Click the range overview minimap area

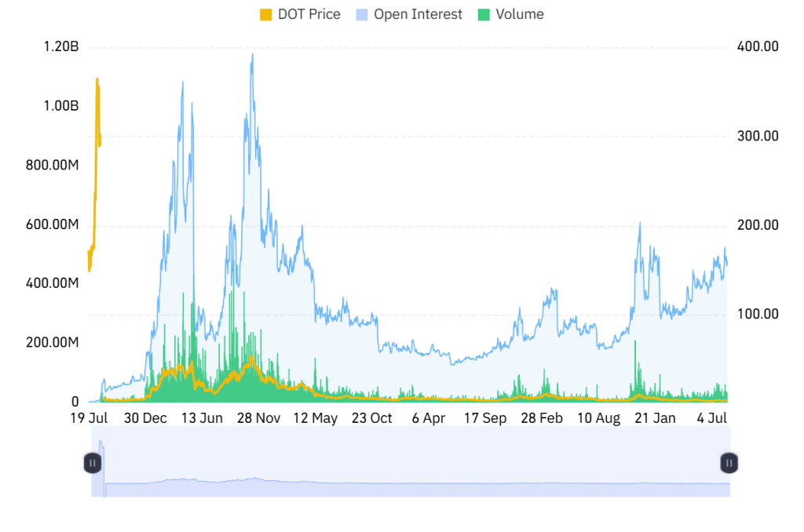[x=411, y=461]
